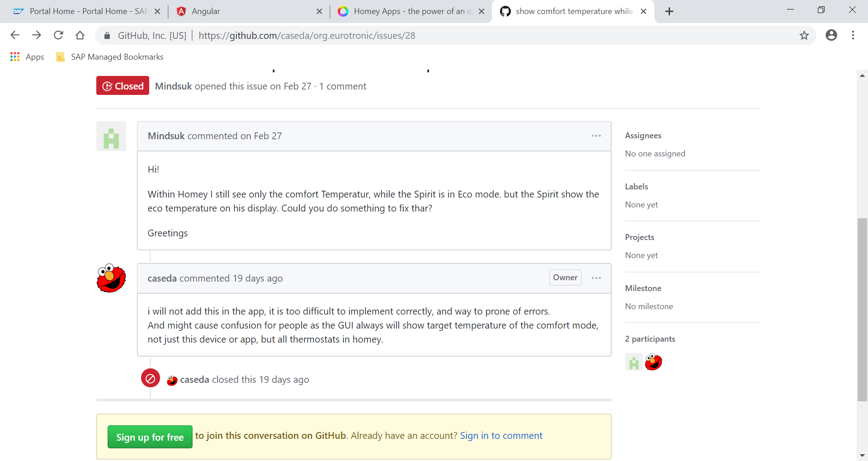Open Mindsuk's profile from comment header
868x461 pixels.
pos(166,136)
